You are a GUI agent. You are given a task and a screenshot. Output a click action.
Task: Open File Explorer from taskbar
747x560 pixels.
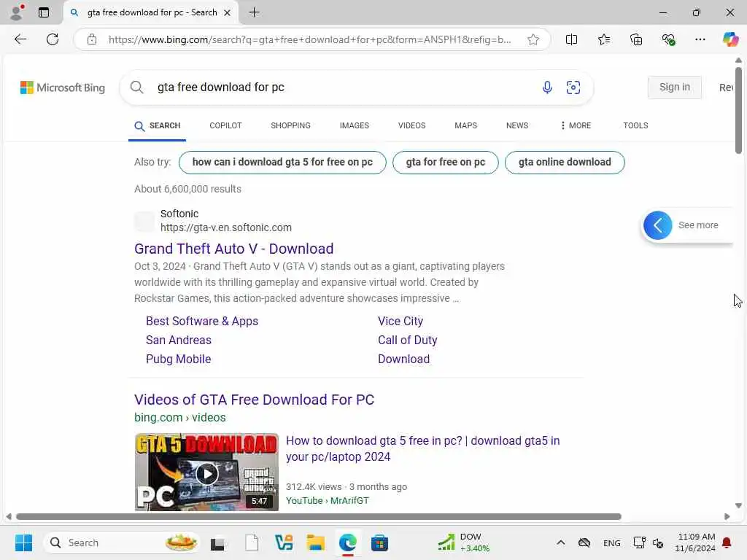pos(315,542)
